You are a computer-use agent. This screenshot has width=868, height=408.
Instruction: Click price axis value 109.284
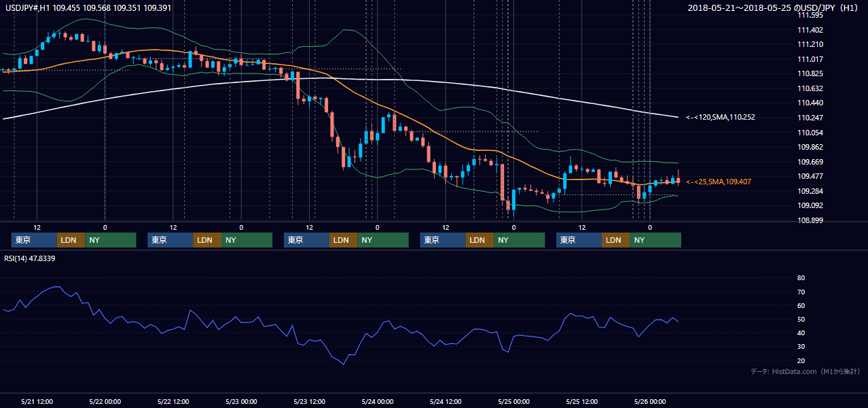coord(810,191)
